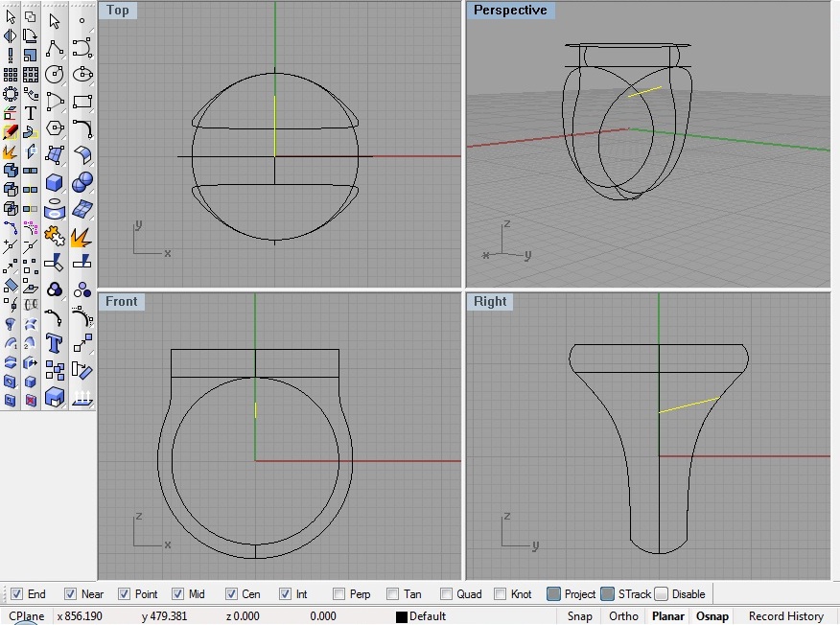Image resolution: width=840 pixels, height=625 pixels.
Task: Select the Control Point Curve tool
Action: point(82,48)
